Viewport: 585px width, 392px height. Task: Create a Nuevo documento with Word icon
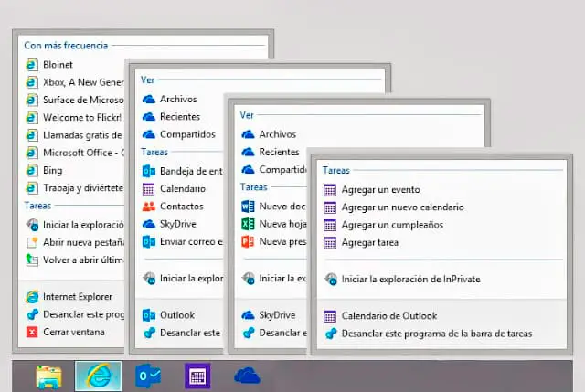pos(273,206)
